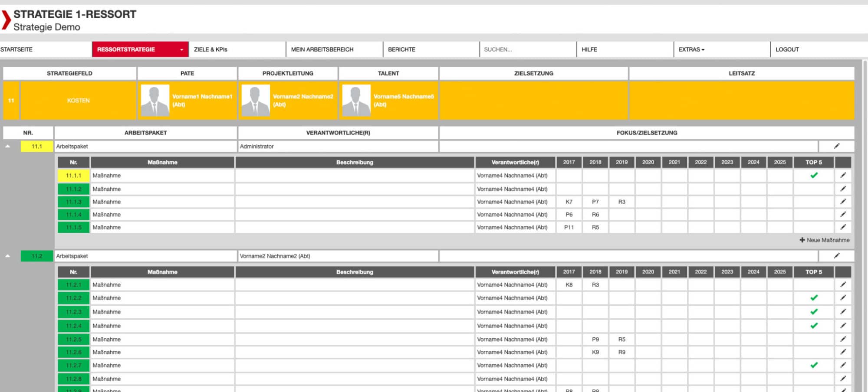Click Projektleitung avatar of Vorname2 Nachname2
The height and width of the screenshot is (392, 868).
(x=255, y=101)
